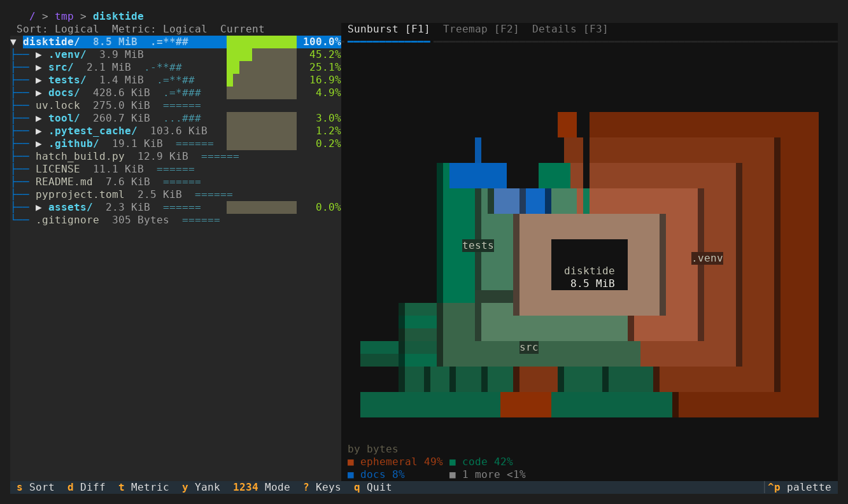Select the uv.lock file row
This screenshot has width=848, height=504.
[x=176, y=106]
